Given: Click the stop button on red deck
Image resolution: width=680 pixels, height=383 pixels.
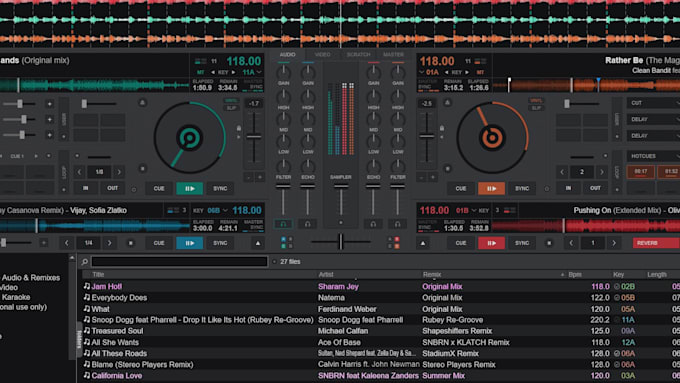Looking at the screenshot, I should pyautogui.click(x=549, y=243).
